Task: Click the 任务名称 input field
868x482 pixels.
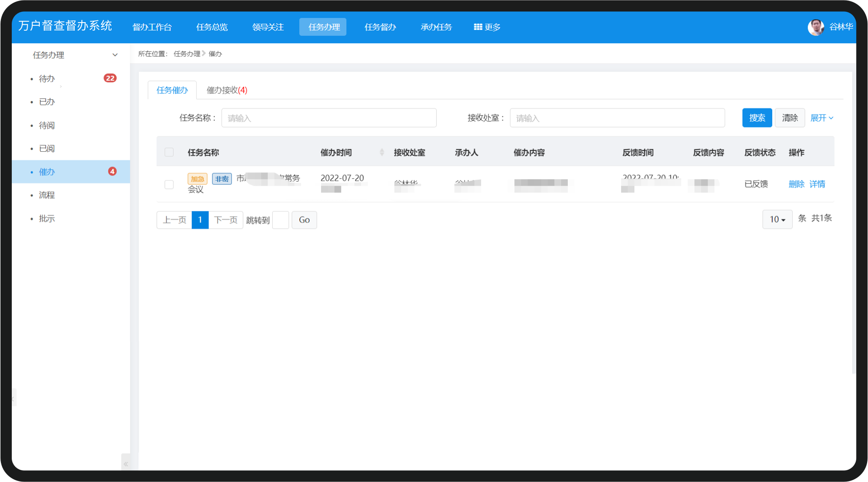Action: click(329, 118)
